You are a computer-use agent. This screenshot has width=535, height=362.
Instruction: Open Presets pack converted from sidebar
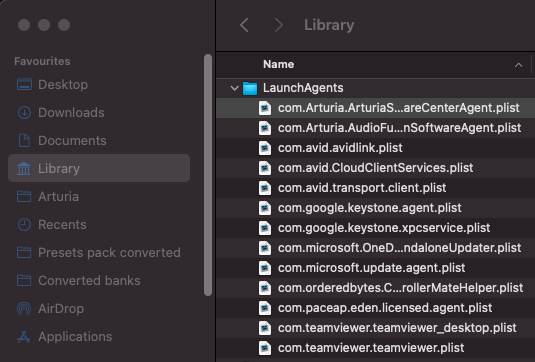coord(99,252)
